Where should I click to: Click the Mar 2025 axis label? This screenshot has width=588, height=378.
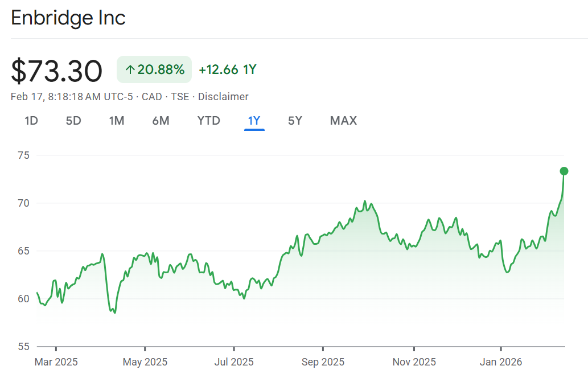coord(56,362)
